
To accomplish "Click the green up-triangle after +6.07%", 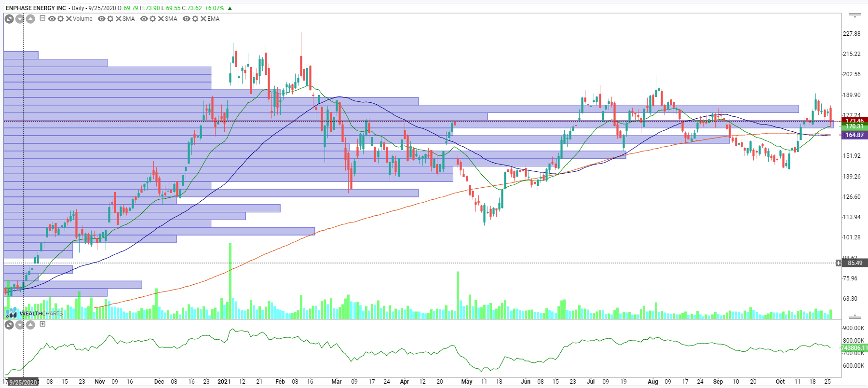I will [230, 8].
